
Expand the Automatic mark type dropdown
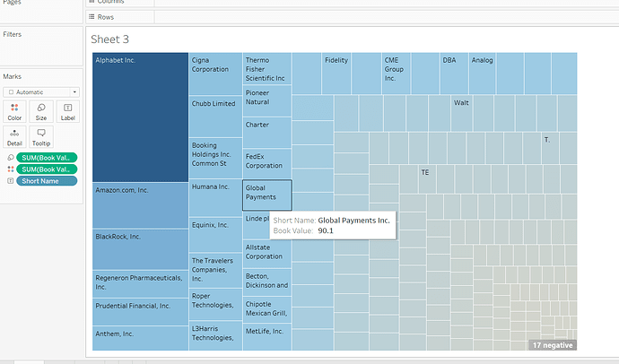point(42,91)
